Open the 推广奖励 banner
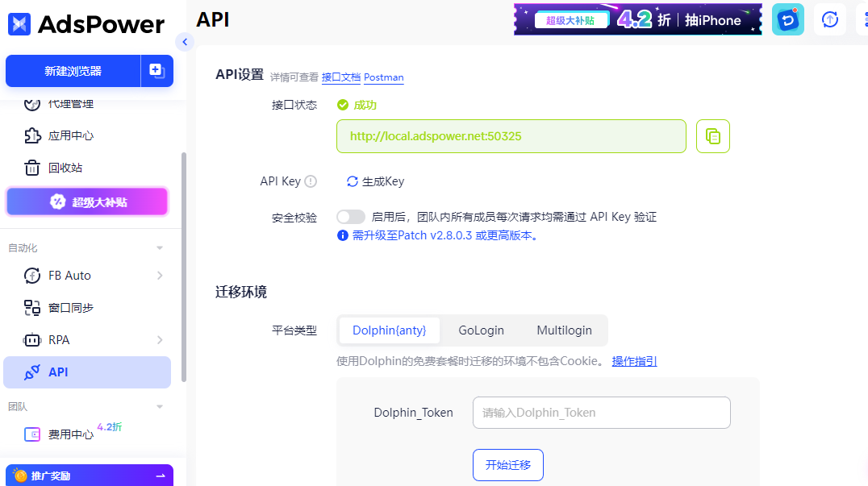 point(90,476)
